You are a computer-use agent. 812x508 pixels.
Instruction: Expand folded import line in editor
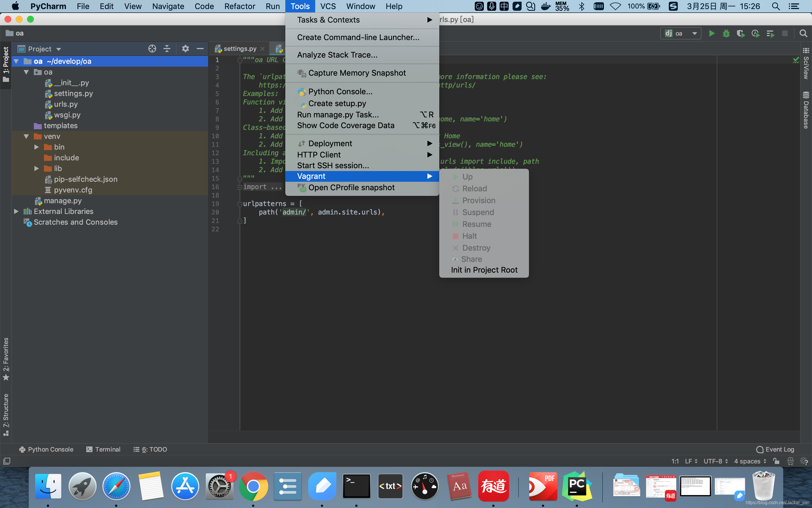coord(240,187)
